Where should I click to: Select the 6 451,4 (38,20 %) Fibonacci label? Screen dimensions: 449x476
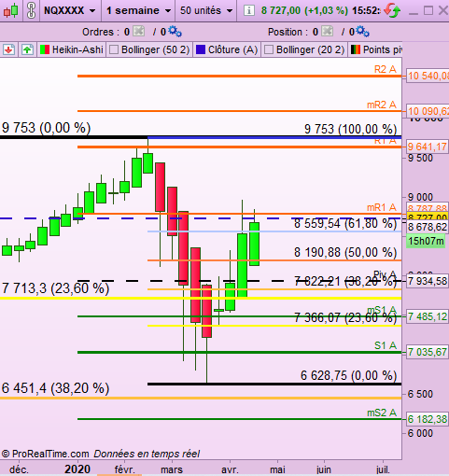coord(55,388)
